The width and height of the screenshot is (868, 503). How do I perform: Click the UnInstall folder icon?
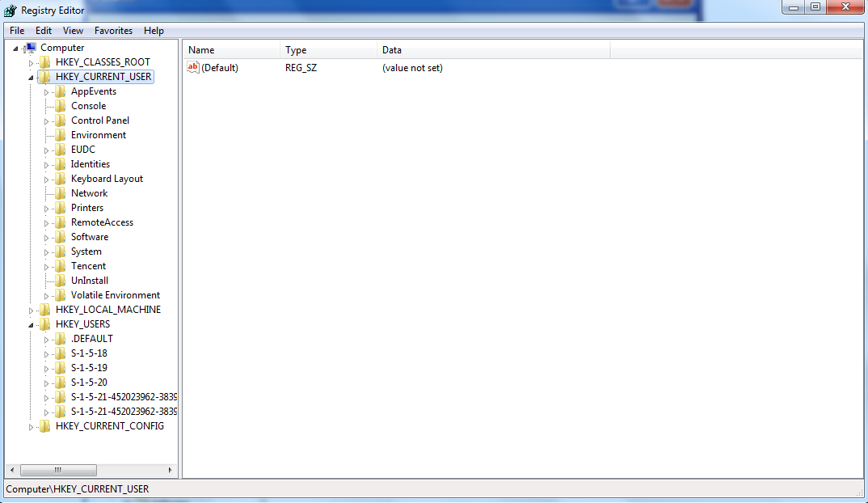pyautogui.click(x=61, y=281)
